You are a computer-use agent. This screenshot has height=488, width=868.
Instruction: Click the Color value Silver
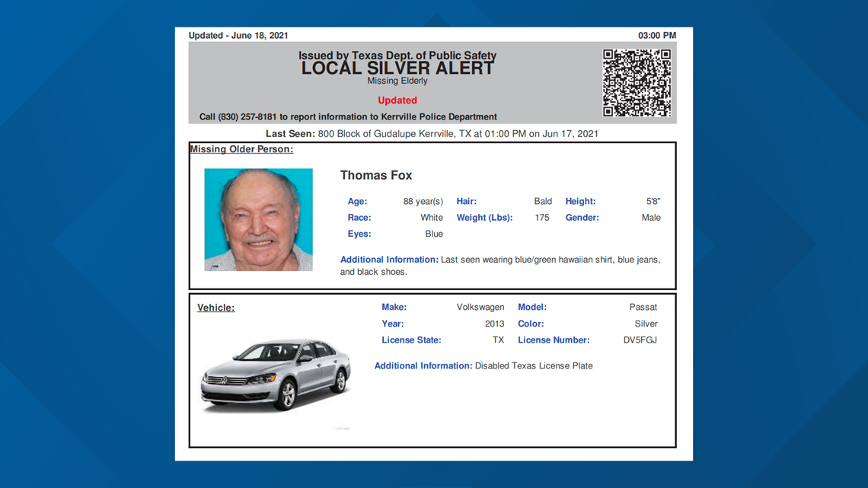[x=646, y=324]
